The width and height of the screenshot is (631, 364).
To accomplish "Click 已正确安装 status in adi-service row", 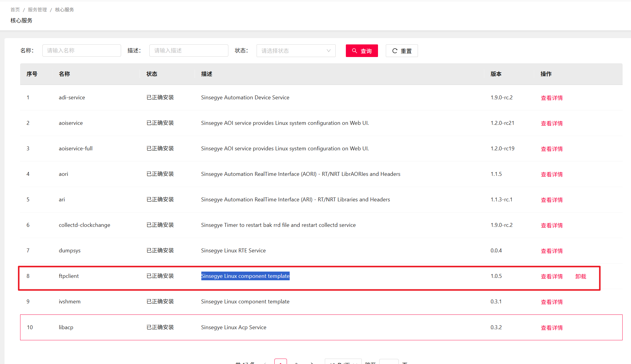I will (x=160, y=98).
